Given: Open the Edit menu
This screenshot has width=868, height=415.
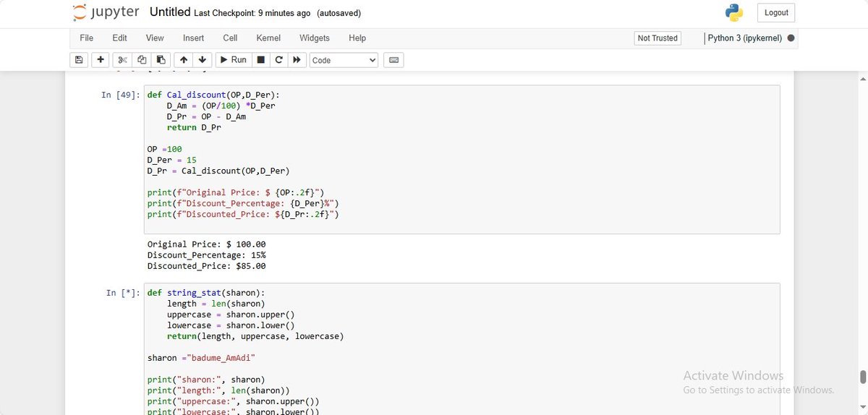Looking at the screenshot, I should point(119,38).
